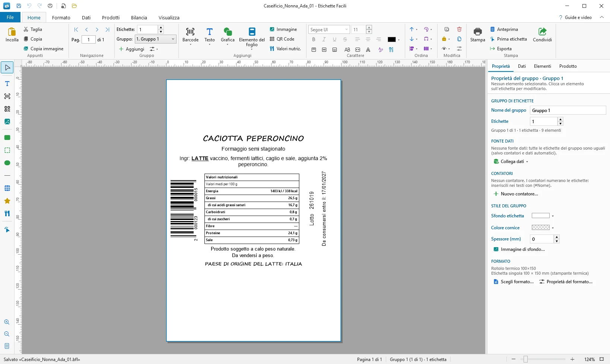This screenshot has width=610, height=364.
Task: Increase Spessore (mm) stepper value
Action: click(557, 237)
